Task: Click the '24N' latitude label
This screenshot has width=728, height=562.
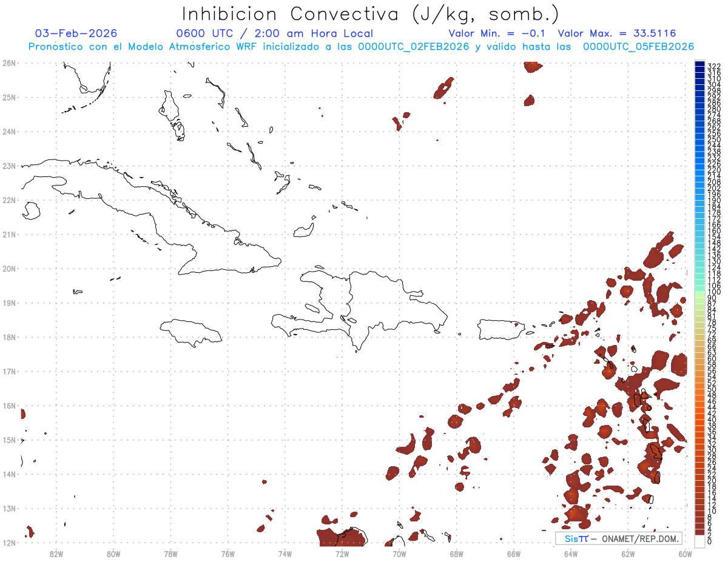Action: point(9,132)
